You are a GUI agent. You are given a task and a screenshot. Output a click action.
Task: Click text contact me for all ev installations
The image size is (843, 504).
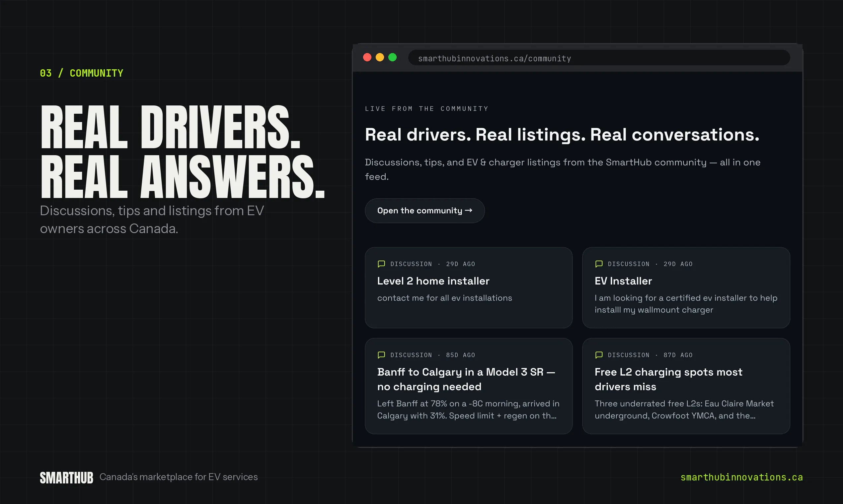(444, 298)
